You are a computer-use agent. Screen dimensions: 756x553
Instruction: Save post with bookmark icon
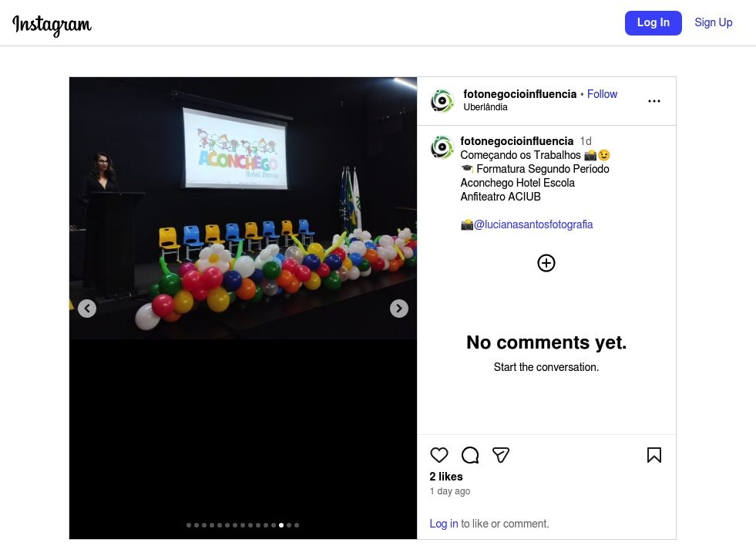654,455
